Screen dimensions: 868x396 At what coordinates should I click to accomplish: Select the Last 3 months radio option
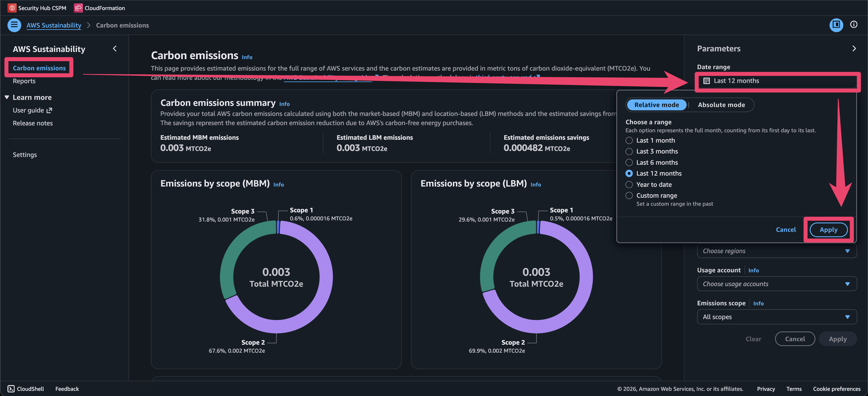click(629, 151)
